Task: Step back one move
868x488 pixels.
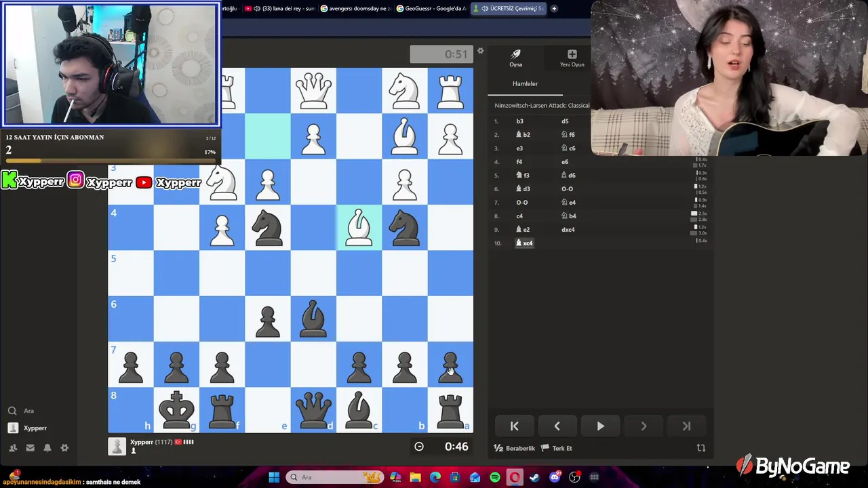Action: (557, 426)
